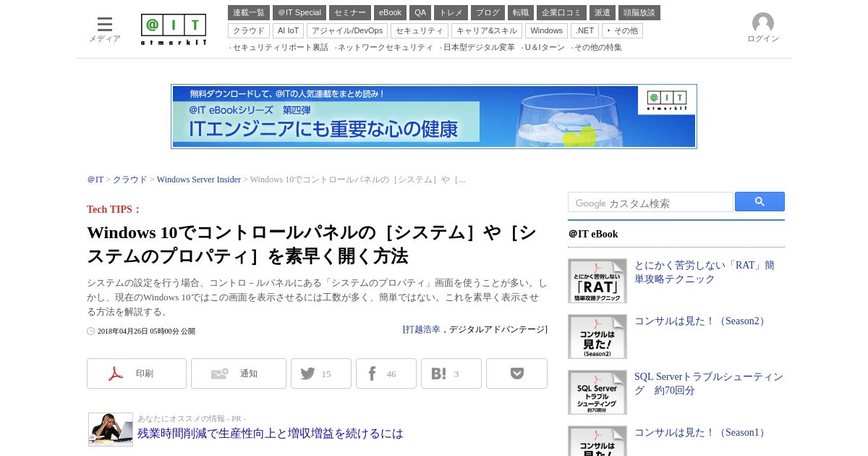Open the 転職 menu item
868x456 pixels.
[521, 13]
